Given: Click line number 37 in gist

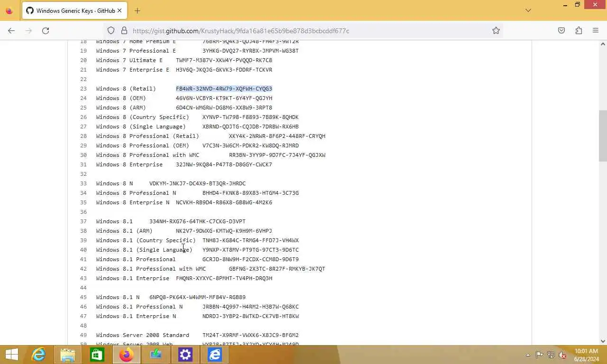Looking at the screenshot, I should (83, 221).
